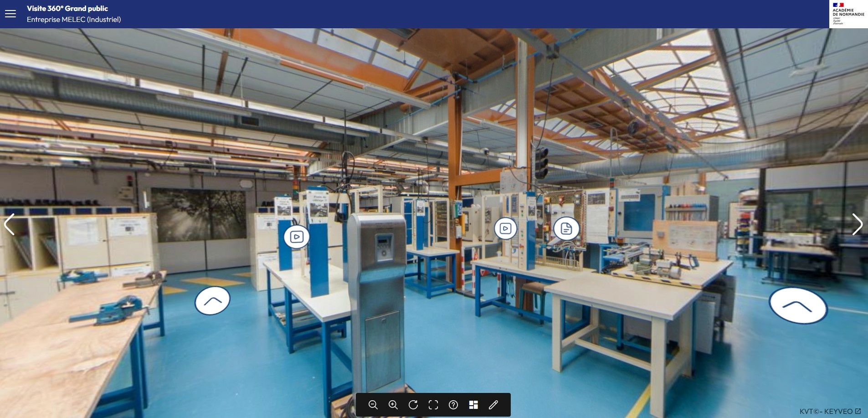Click the rotate/reset view icon
The width and height of the screenshot is (868, 418).
click(x=413, y=405)
